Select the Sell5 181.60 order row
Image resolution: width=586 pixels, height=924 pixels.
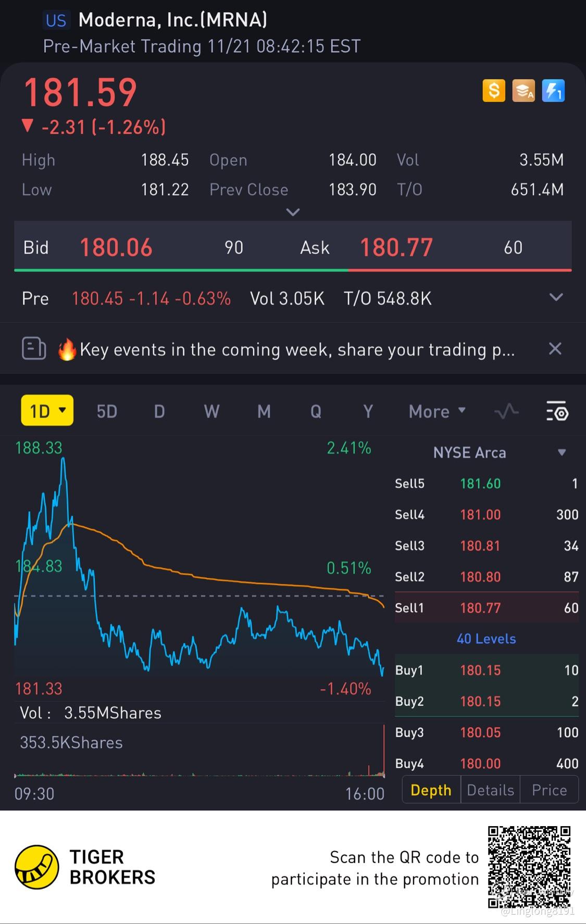point(487,484)
